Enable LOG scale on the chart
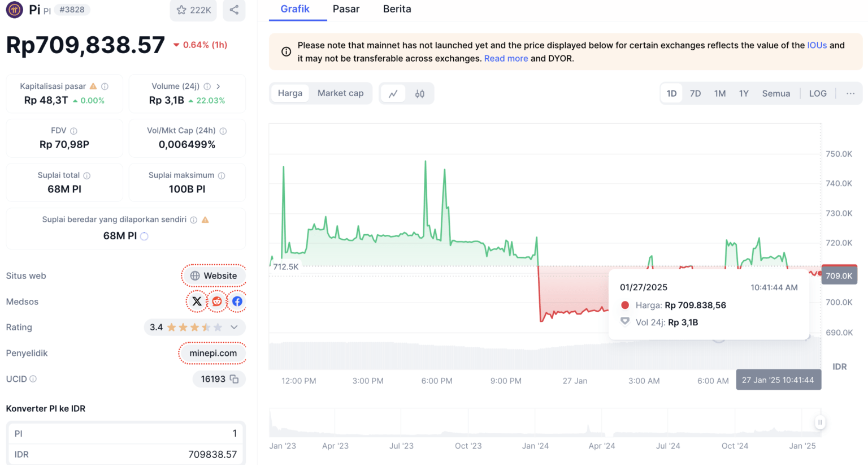 pos(817,93)
